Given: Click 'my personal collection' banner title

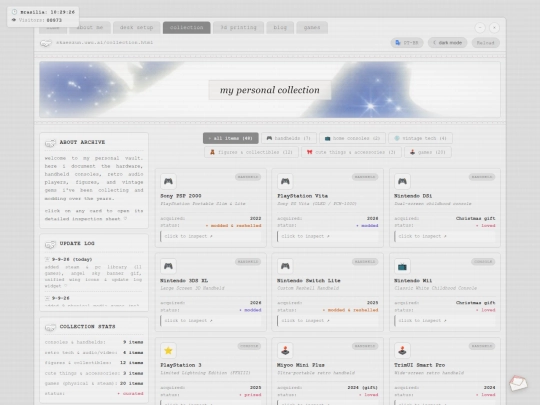Looking at the screenshot, I should (x=270, y=90).
